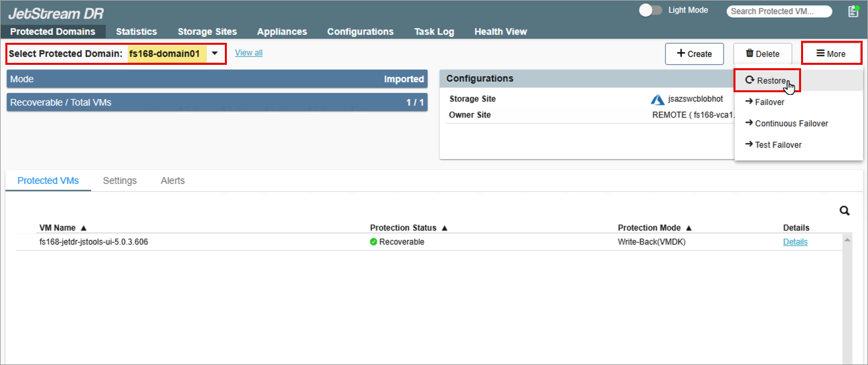Sort by Protection Mode arrow icon
Image resolution: width=868 pixels, height=365 pixels.
click(689, 228)
